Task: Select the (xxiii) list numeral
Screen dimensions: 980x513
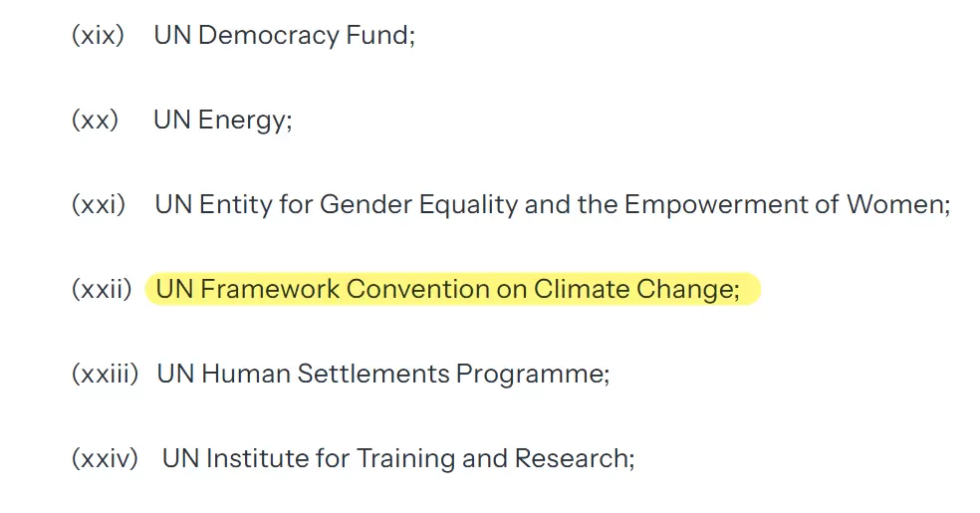Action: 105,375
